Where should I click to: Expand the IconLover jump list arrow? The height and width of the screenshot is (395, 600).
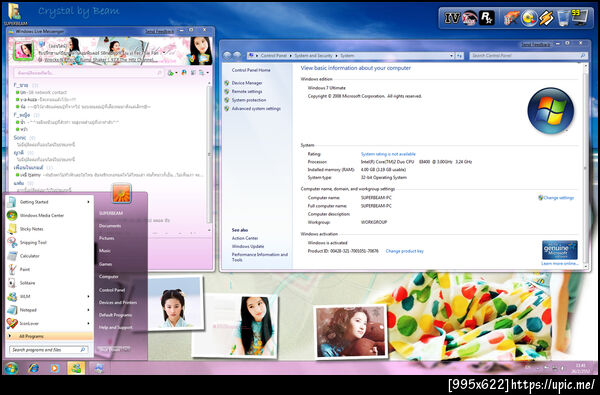88,323
